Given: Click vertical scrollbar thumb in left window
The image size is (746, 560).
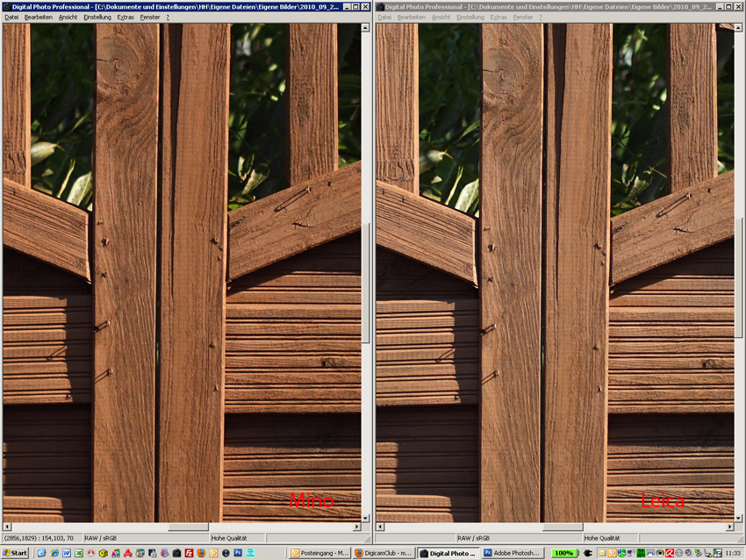Looking at the screenshot, I should [x=365, y=282].
